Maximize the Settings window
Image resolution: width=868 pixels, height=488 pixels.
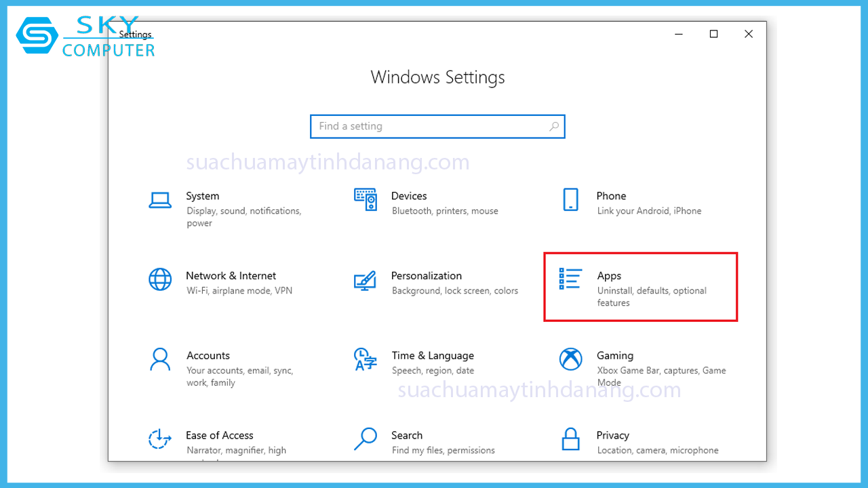pos(713,34)
